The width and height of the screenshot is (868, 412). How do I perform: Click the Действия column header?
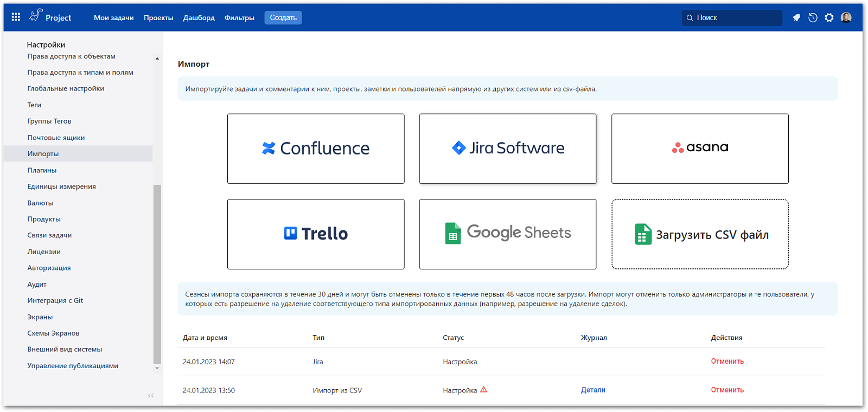coord(726,338)
